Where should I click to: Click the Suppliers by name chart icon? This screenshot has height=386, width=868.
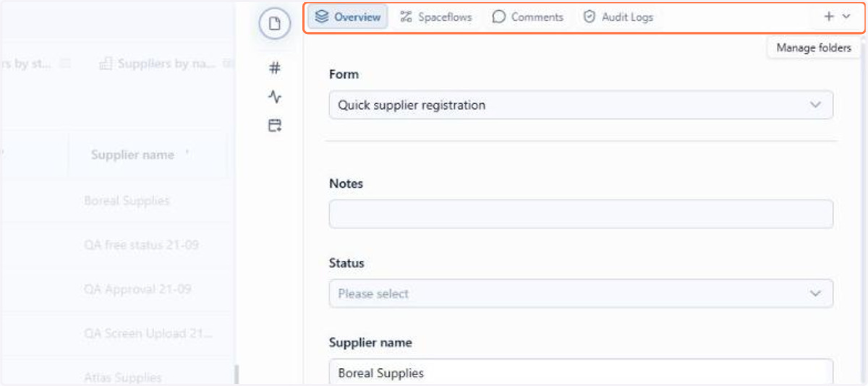(106, 64)
